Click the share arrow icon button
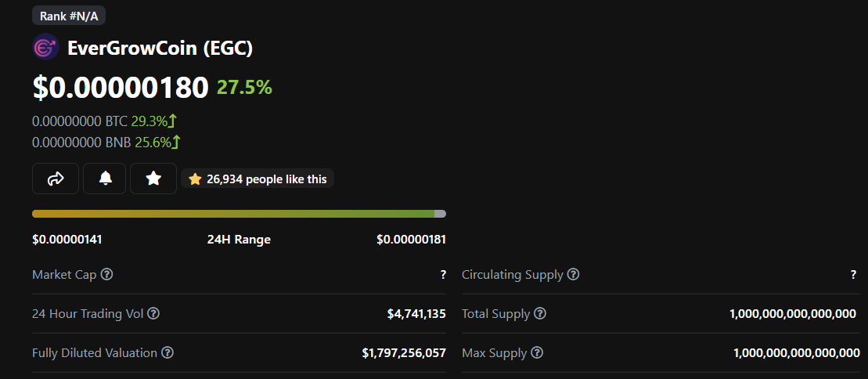 (x=56, y=179)
